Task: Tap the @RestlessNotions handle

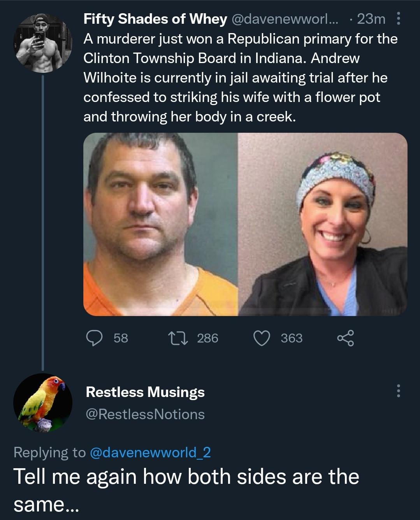Action: coord(145,414)
